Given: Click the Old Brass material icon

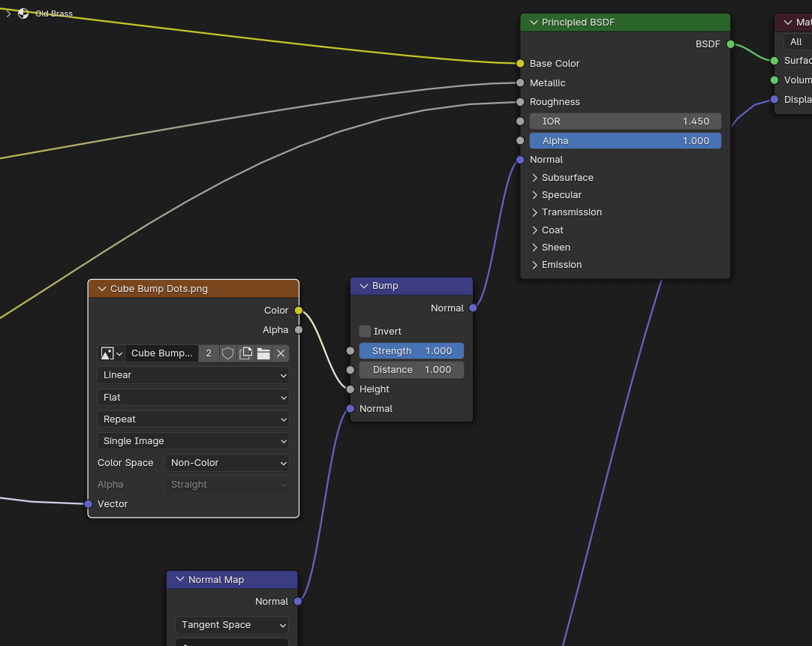Looking at the screenshot, I should coord(23,14).
